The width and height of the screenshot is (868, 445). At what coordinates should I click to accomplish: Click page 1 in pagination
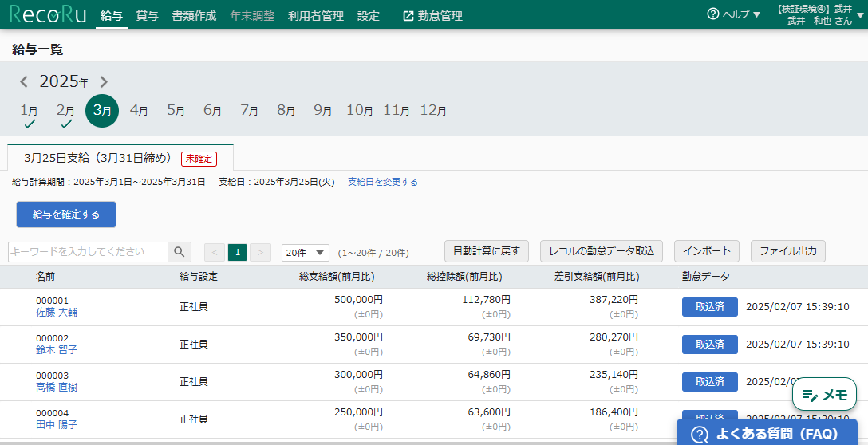238,252
